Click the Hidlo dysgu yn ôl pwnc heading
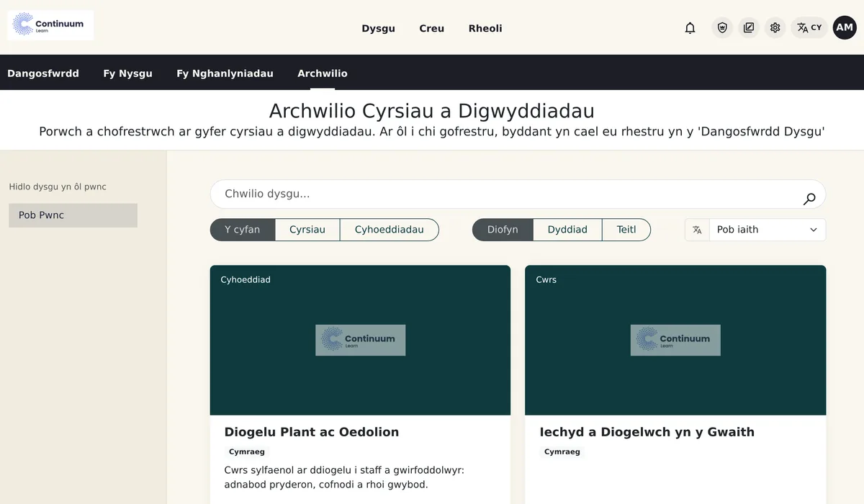 coord(58,186)
